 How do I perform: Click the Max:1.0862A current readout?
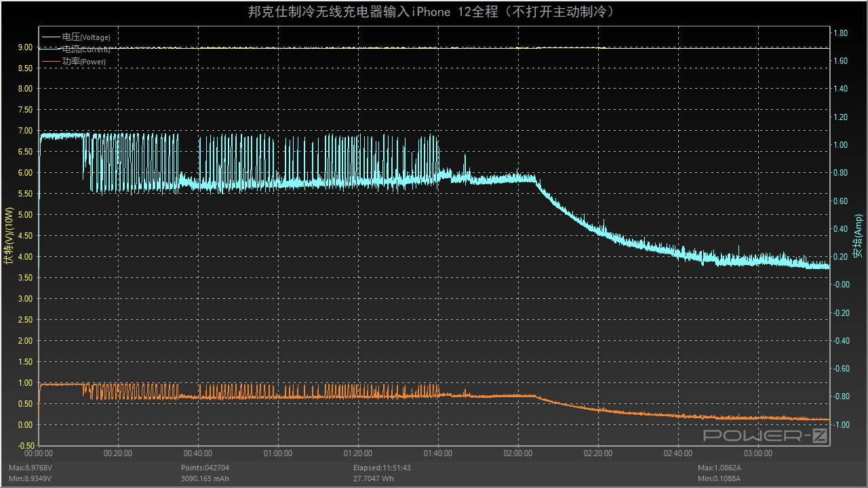pyautogui.click(x=719, y=468)
